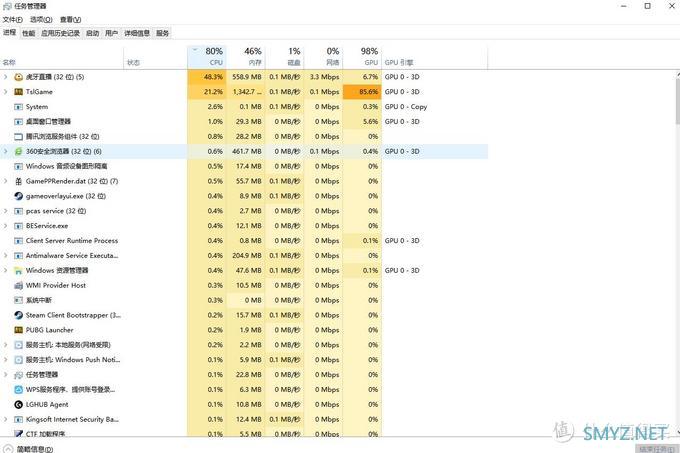
Task: Click the Steam Client Bootstrapper icon
Action: [18, 315]
